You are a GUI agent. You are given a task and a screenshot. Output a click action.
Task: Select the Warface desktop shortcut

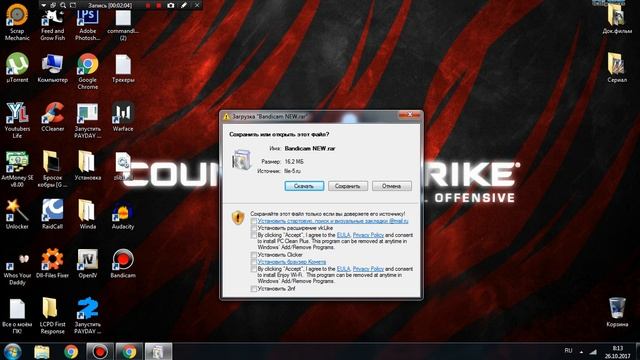(x=123, y=117)
